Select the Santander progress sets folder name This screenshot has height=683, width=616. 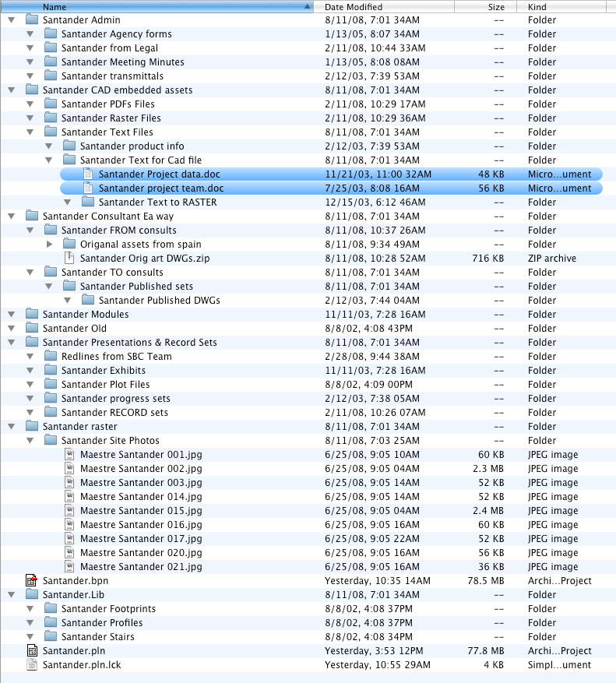pyautogui.click(x=115, y=398)
